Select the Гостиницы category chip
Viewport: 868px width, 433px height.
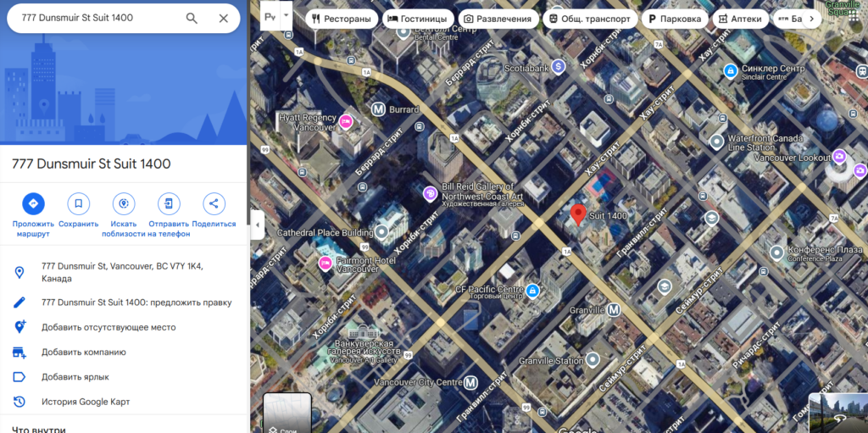click(x=417, y=19)
